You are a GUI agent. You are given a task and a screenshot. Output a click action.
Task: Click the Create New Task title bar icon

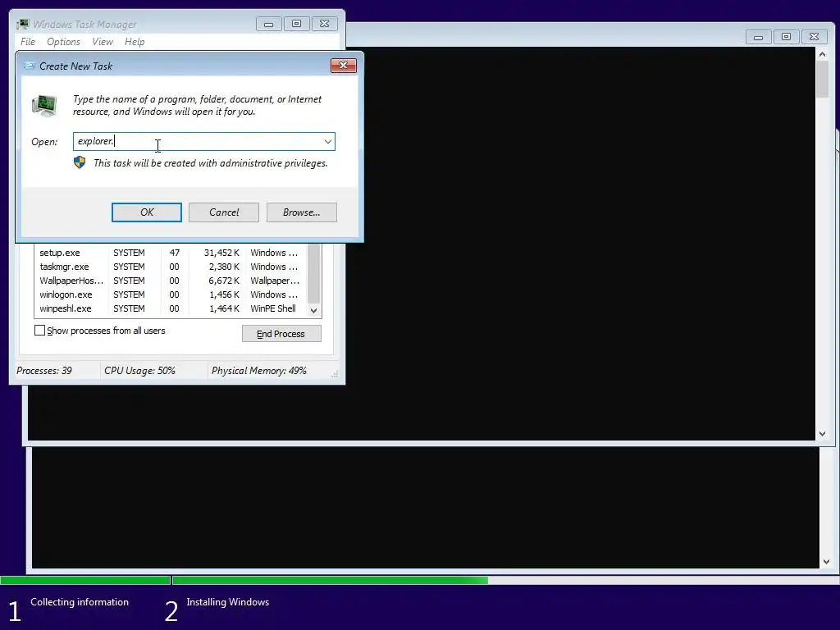[29, 66]
